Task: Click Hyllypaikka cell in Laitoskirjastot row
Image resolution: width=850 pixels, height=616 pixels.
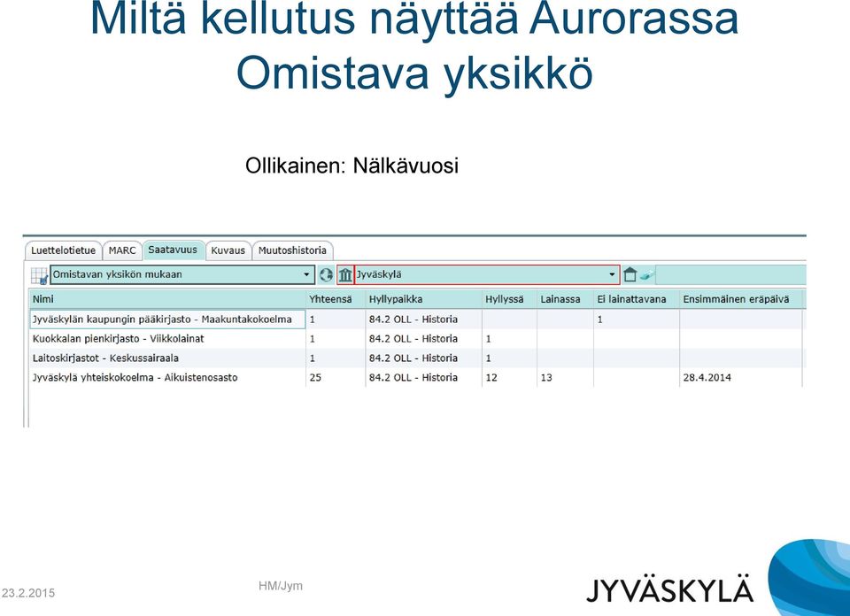Action: [x=424, y=358]
